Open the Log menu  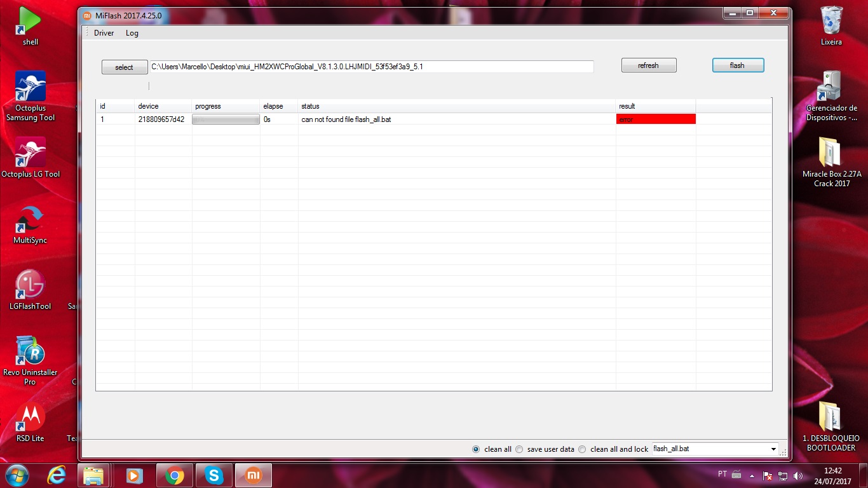click(132, 33)
